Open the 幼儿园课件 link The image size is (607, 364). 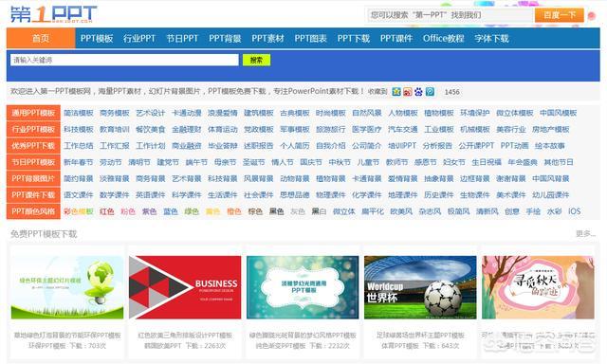point(550,195)
